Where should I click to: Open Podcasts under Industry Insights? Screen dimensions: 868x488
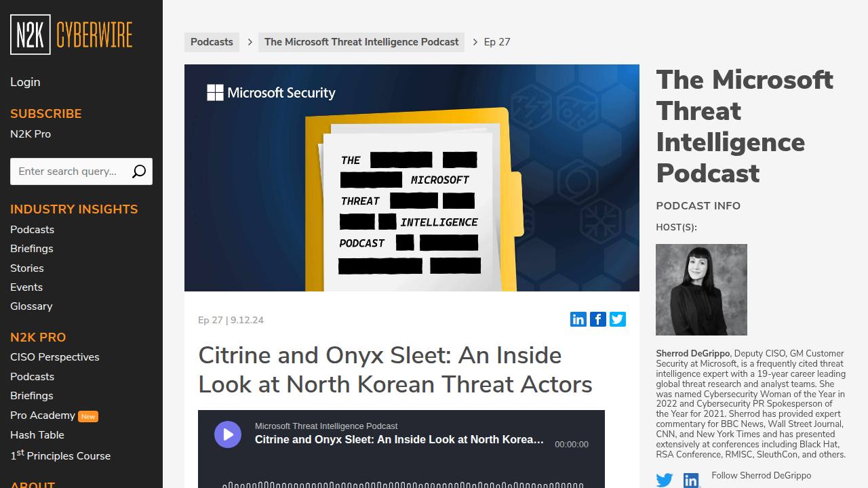[x=32, y=230]
